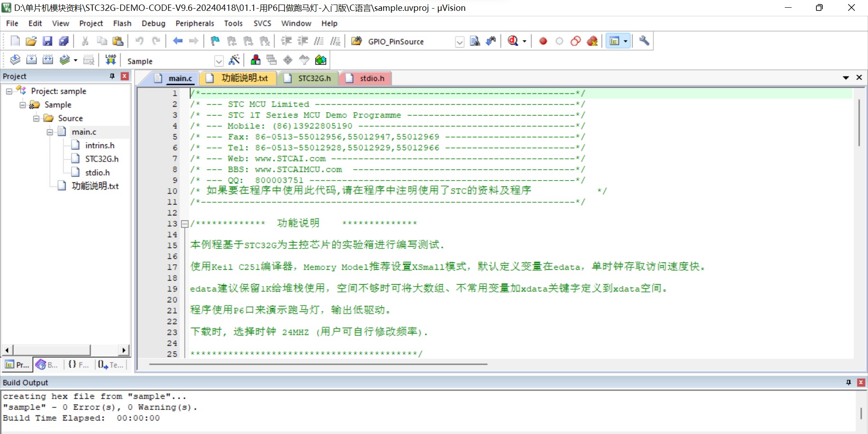Click the Download LOAD icon
This screenshot has width=868, height=434.
pos(111,60)
